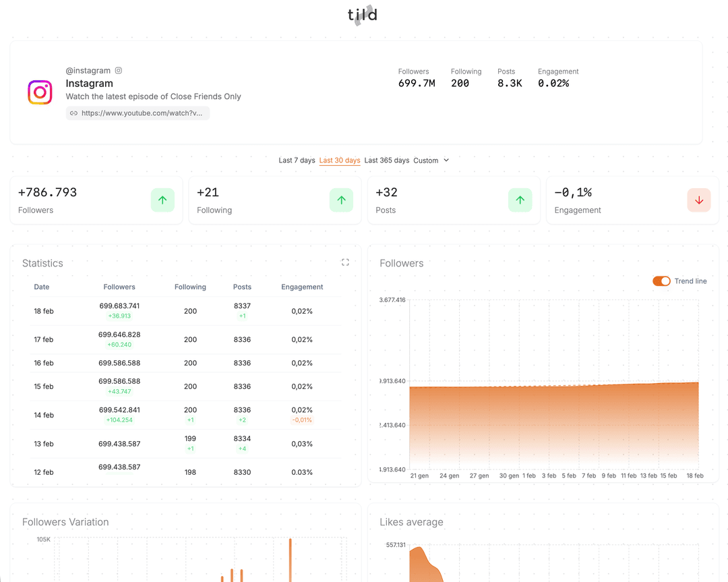728x582 pixels.
Task: Click the green up arrow on Posts card
Action: click(520, 200)
